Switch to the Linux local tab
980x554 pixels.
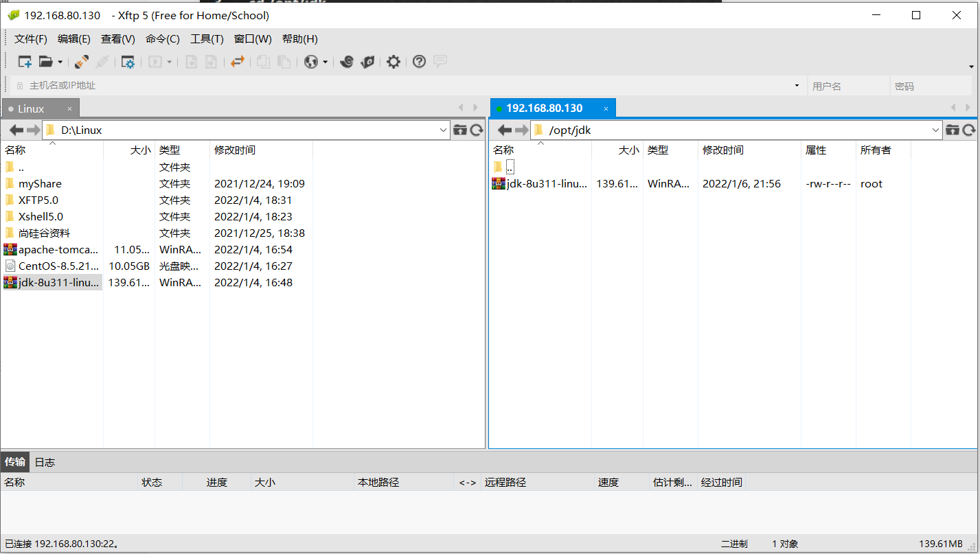pyautogui.click(x=32, y=108)
